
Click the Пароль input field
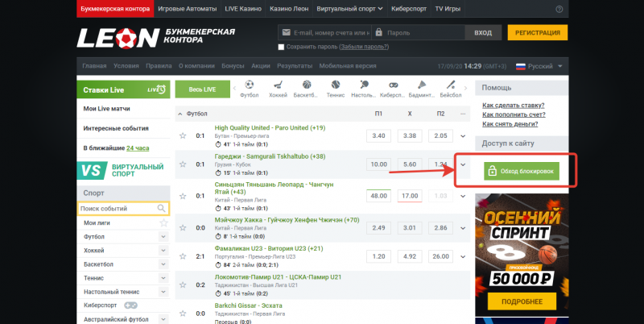(x=418, y=33)
